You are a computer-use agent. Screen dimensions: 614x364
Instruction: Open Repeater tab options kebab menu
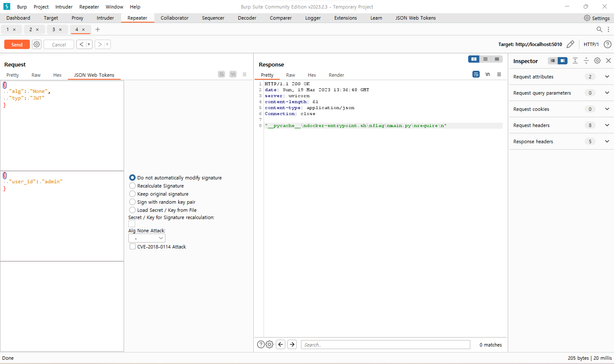(609, 29)
